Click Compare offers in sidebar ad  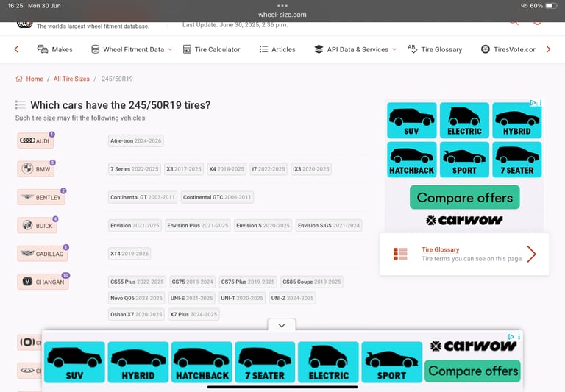pyautogui.click(x=464, y=197)
